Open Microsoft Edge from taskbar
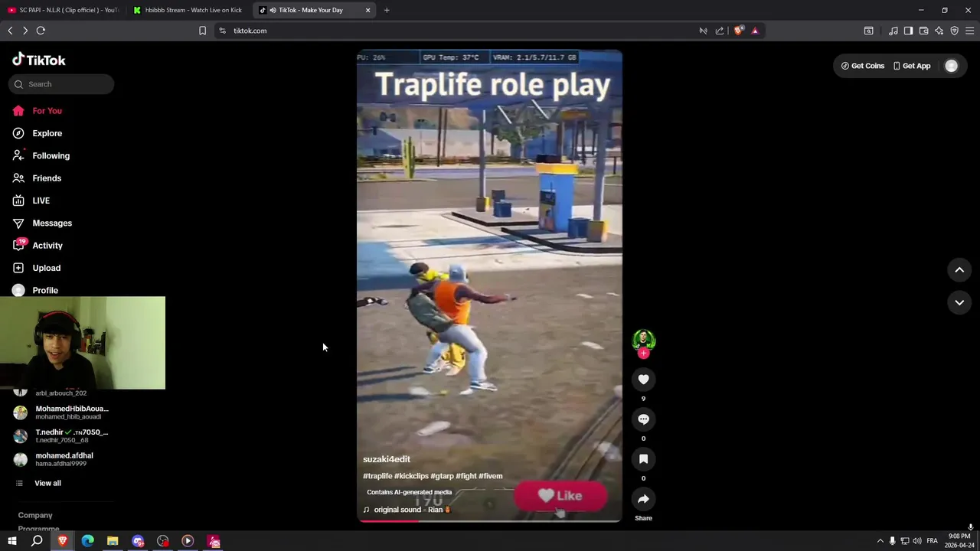This screenshot has height=551, width=980. tap(87, 541)
